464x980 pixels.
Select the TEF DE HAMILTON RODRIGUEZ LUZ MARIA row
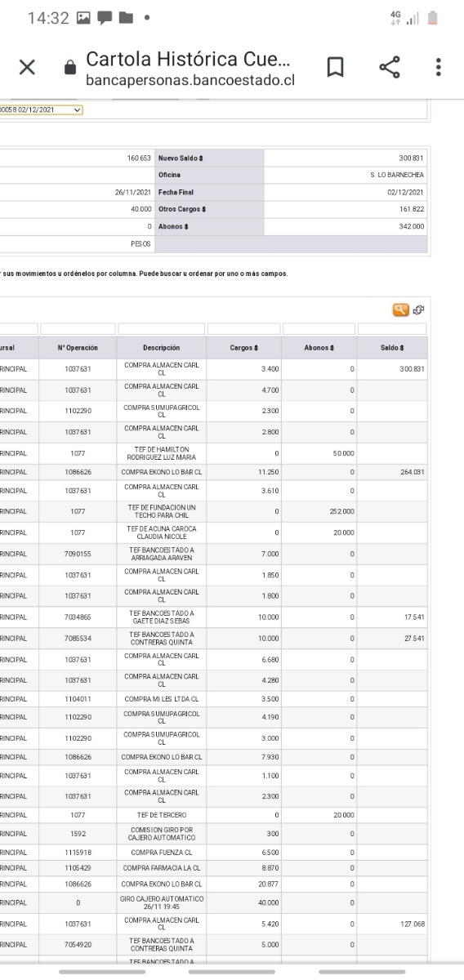(214, 452)
